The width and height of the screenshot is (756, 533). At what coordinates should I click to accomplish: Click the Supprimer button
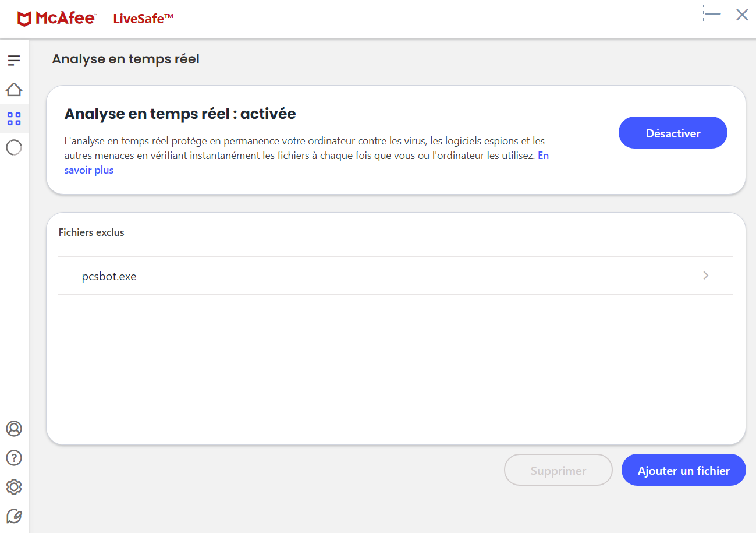[558, 470]
